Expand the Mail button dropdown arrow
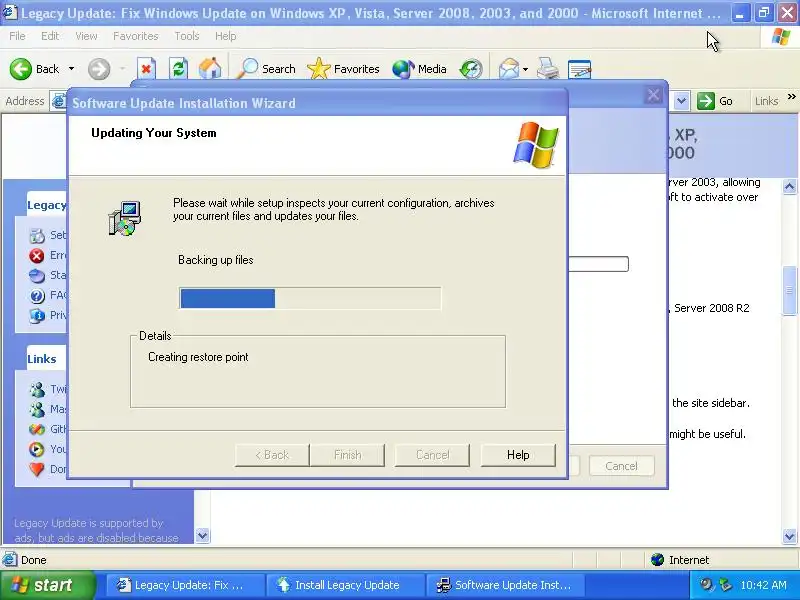This screenshot has width=800, height=600. (526, 69)
